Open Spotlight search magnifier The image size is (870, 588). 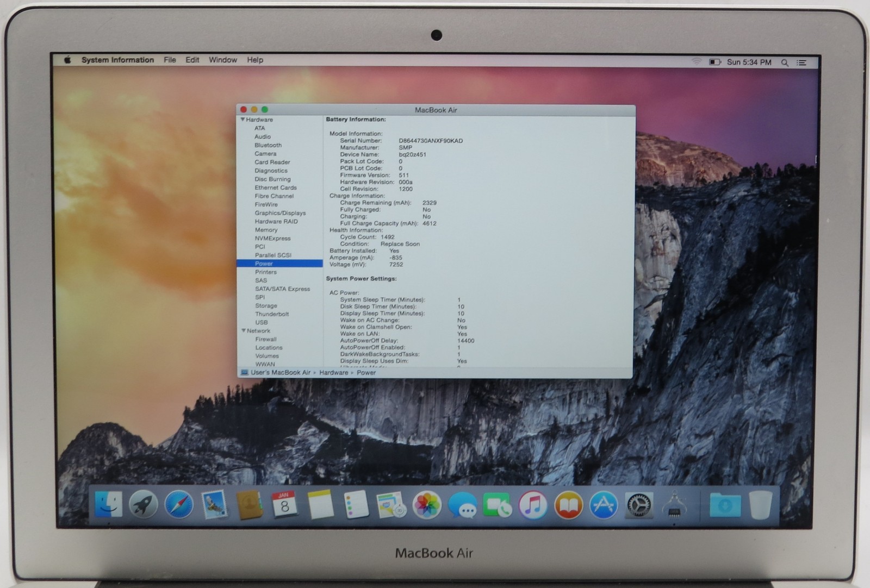pyautogui.click(x=785, y=62)
